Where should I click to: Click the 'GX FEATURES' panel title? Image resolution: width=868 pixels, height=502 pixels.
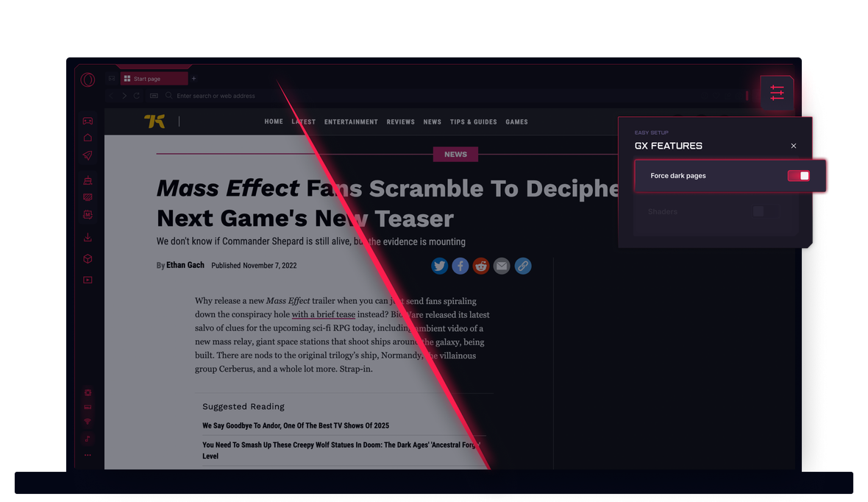668,146
